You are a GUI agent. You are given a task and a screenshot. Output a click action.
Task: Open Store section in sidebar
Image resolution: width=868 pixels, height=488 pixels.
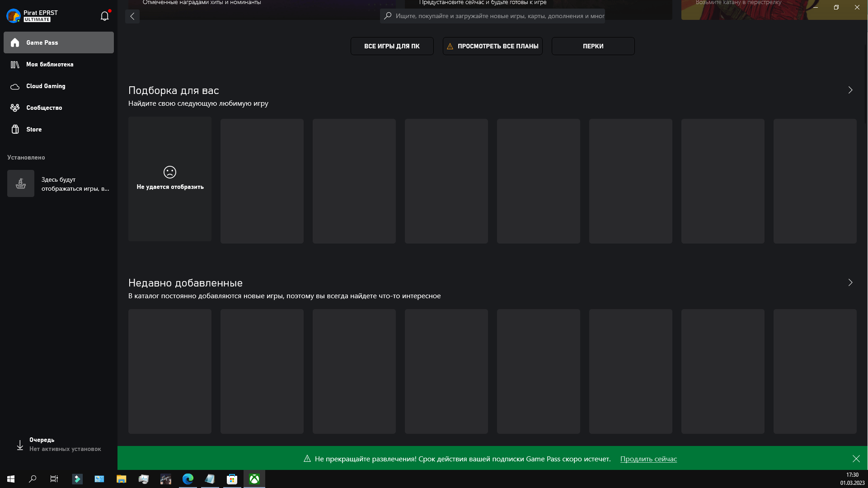click(x=59, y=129)
